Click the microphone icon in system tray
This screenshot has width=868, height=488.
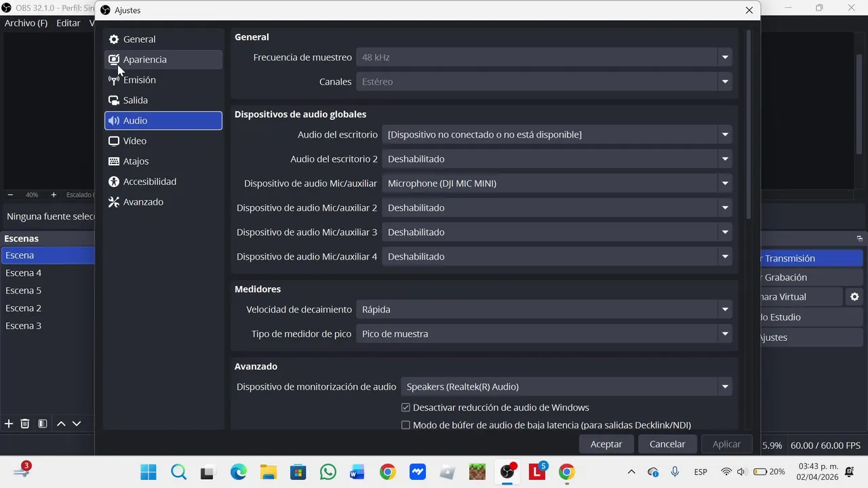(675, 472)
